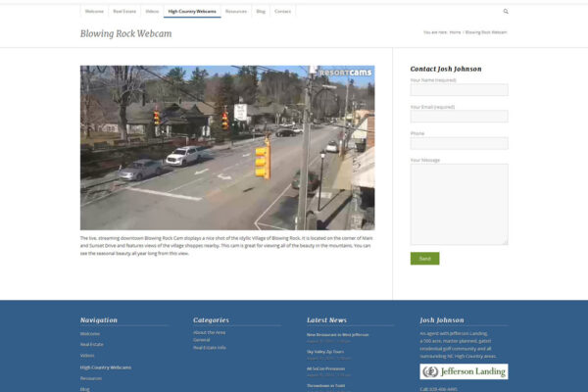Click the Blowing Rock Webcam breadcrumb text
Screen dimensions: 588x392
tap(486, 32)
